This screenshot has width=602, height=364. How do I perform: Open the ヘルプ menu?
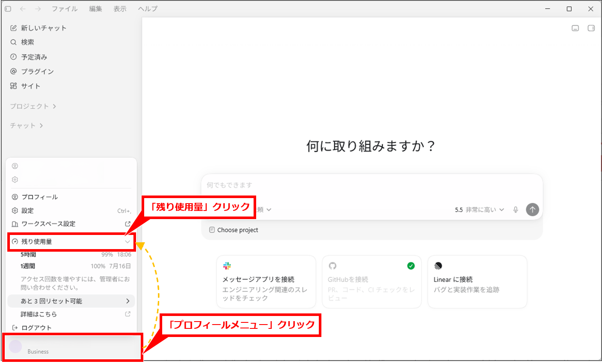point(148,9)
